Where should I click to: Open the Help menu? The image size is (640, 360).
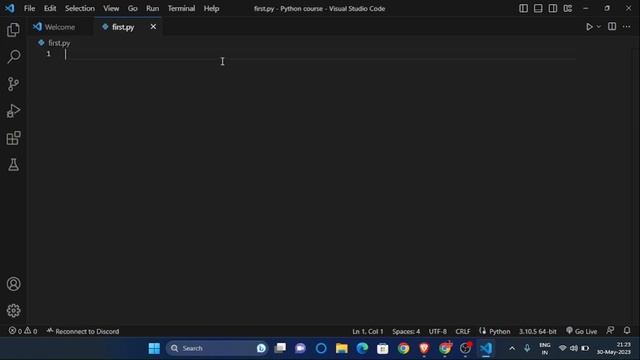coord(211,9)
